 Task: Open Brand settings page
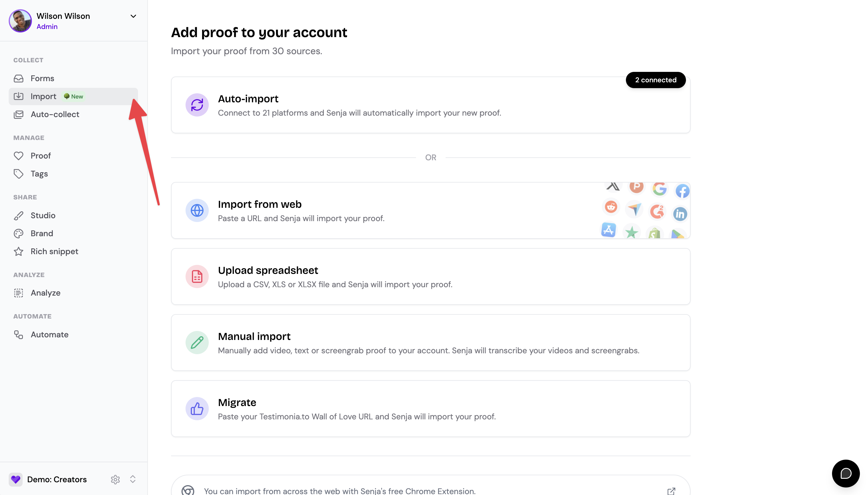point(73,234)
